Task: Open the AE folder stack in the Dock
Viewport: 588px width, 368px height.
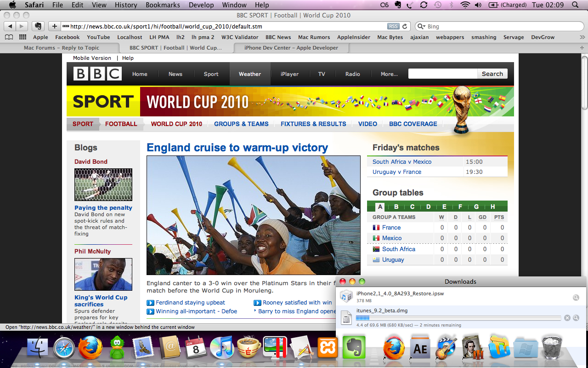Action: coord(420,348)
